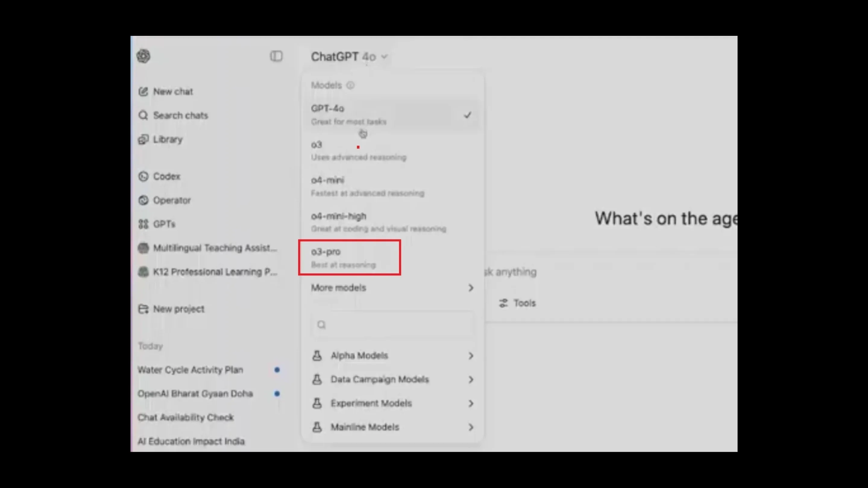Expand the More models submenu arrow

point(471,288)
